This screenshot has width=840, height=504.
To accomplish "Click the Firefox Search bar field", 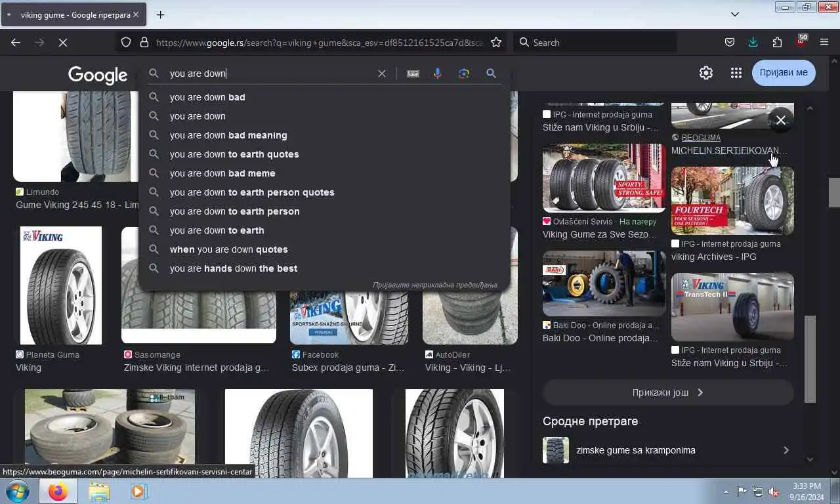I will [x=595, y=43].
